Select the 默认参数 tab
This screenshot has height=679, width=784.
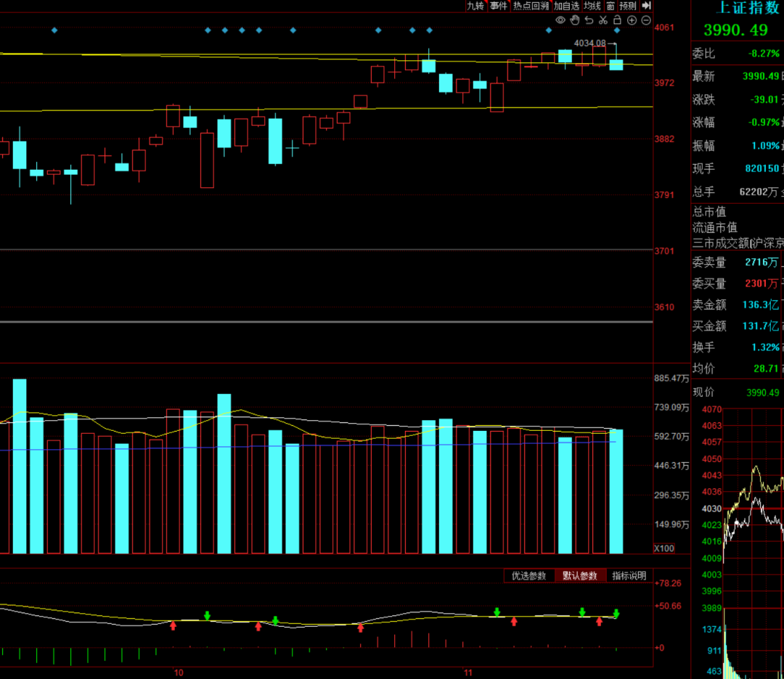tap(580, 576)
